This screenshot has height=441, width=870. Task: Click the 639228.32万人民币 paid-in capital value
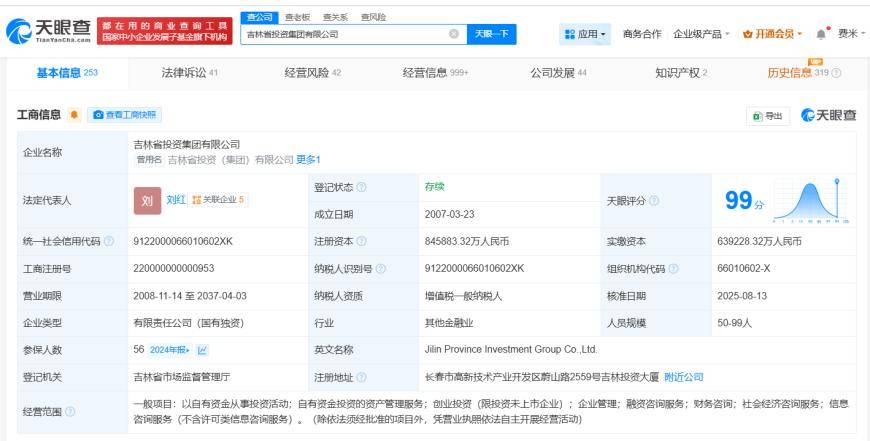[759, 241]
